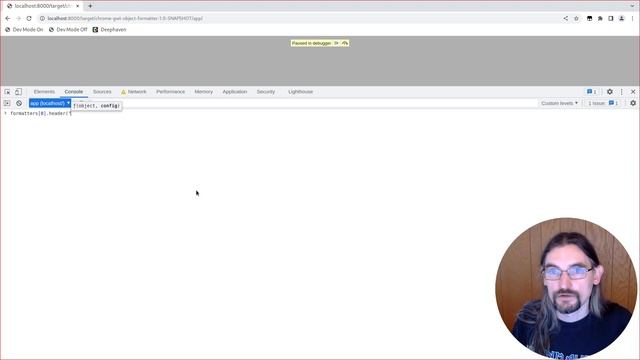
Task: Switch to the Memory tab
Action: pos(204,92)
